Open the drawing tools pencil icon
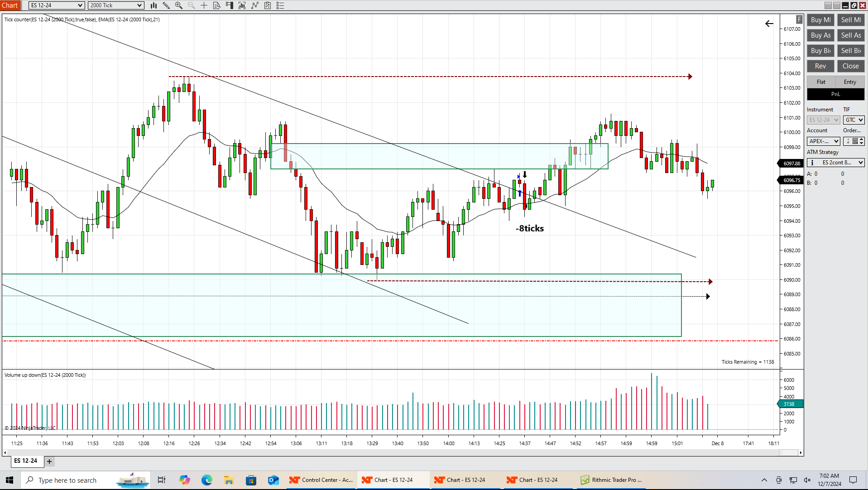The image size is (868, 490). click(166, 5)
